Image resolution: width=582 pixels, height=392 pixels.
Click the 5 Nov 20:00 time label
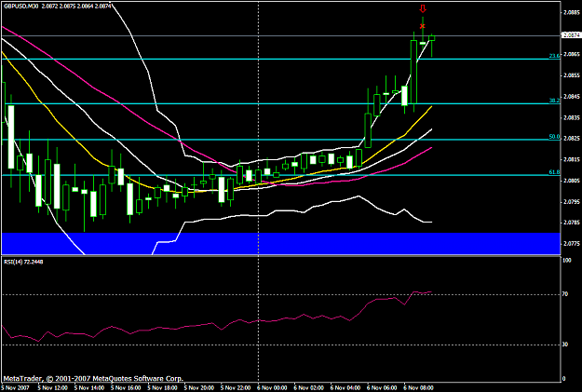tap(199, 388)
